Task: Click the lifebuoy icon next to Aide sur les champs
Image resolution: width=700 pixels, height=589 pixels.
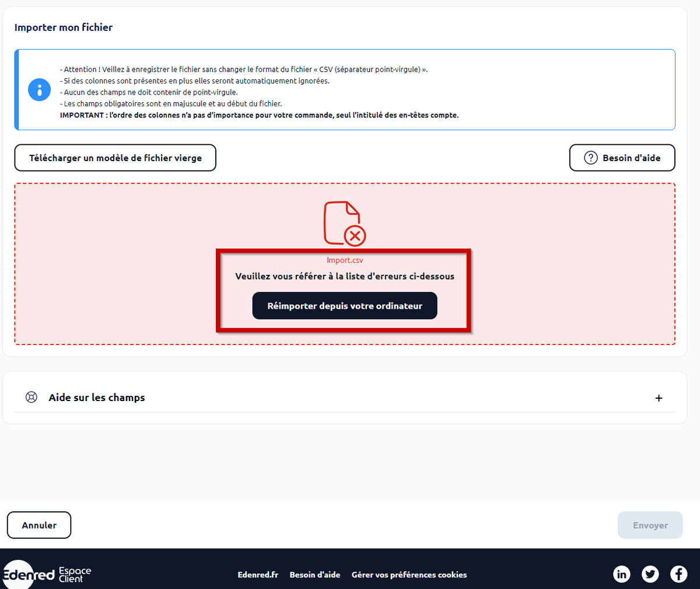Action: pos(31,398)
